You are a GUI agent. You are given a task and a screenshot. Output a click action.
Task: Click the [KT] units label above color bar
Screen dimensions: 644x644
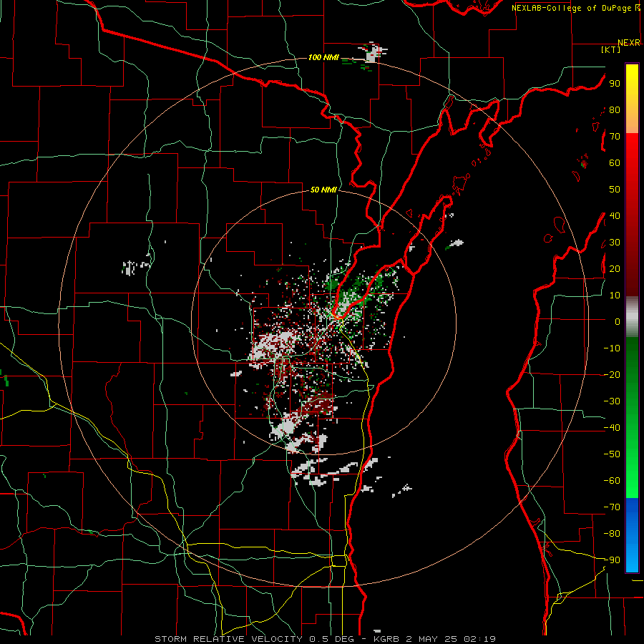coord(611,49)
